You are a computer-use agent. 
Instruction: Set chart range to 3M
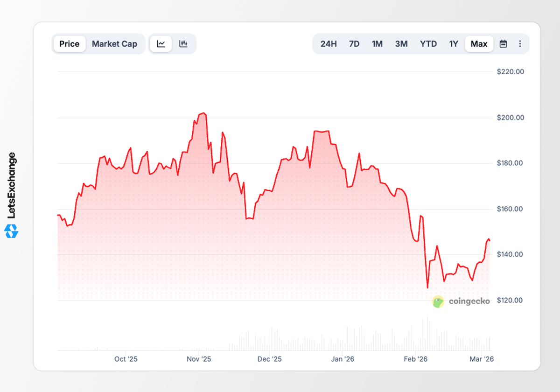tap(401, 44)
